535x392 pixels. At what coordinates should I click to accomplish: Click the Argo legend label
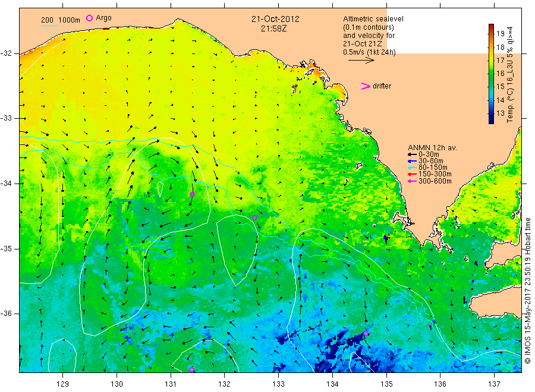tap(103, 18)
